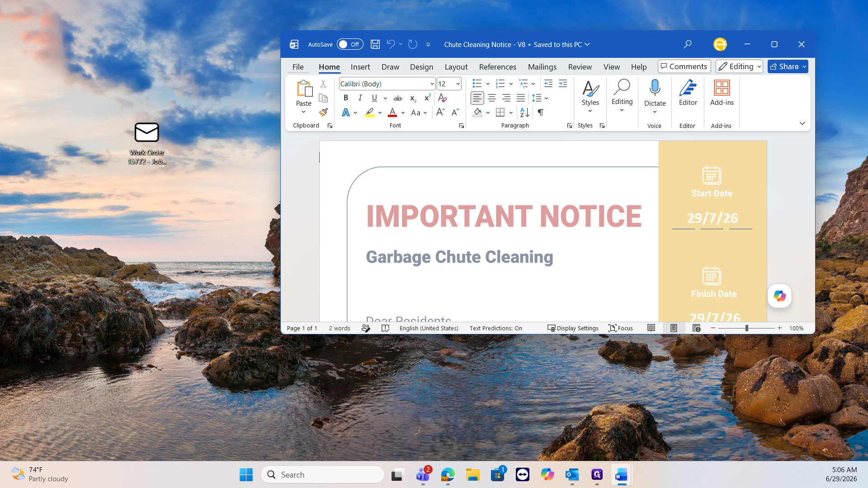Apply subscript formatting
Screen dimensions: 868x488
(x=413, y=98)
